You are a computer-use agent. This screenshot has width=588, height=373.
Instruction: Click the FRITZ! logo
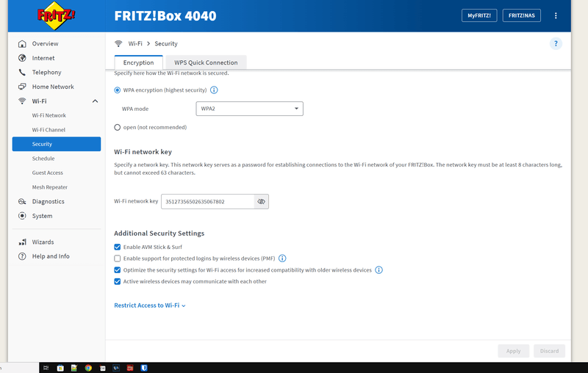click(56, 15)
